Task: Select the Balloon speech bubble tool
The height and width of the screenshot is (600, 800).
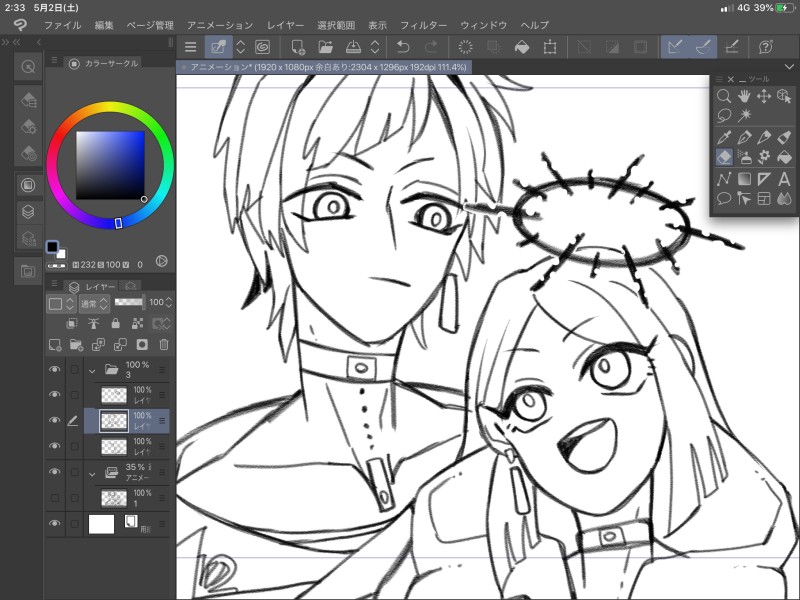Action: tap(723, 198)
